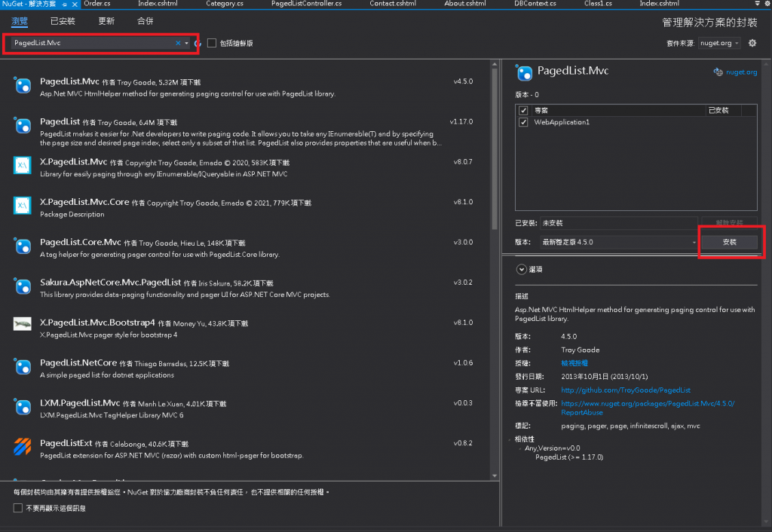Click the large PagedList.Mvc icon in details pane
This screenshot has height=532, width=772.
[x=524, y=73]
